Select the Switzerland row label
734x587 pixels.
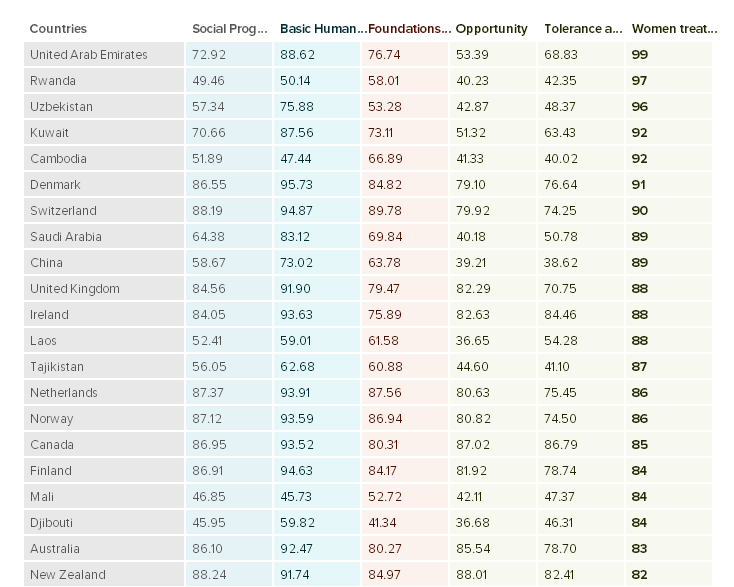[63, 211]
